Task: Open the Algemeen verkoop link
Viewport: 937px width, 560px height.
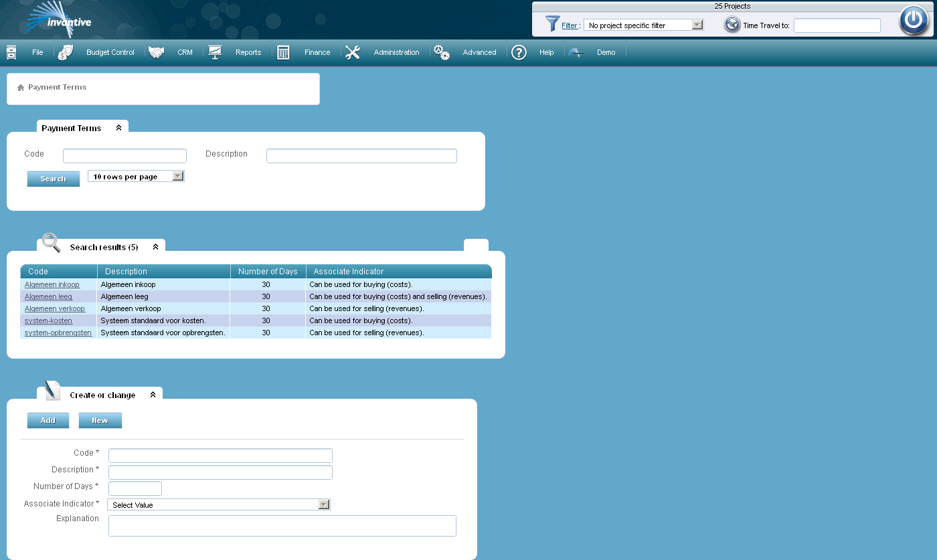Action: (55, 309)
